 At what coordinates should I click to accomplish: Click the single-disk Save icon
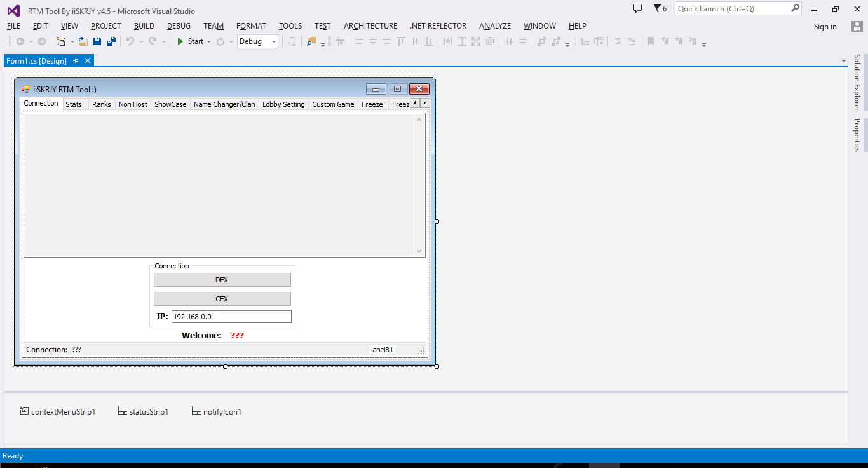[x=97, y=41]
